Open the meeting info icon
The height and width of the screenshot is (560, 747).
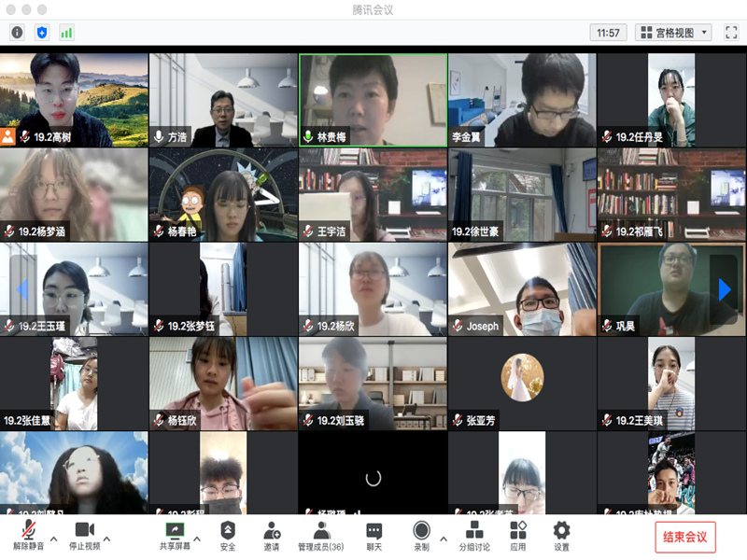(x=18, y=33)
